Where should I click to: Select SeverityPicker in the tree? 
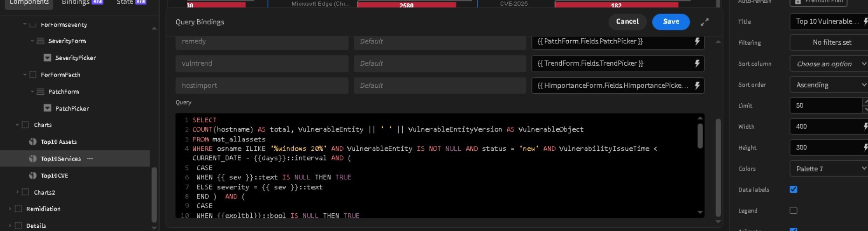76,58
